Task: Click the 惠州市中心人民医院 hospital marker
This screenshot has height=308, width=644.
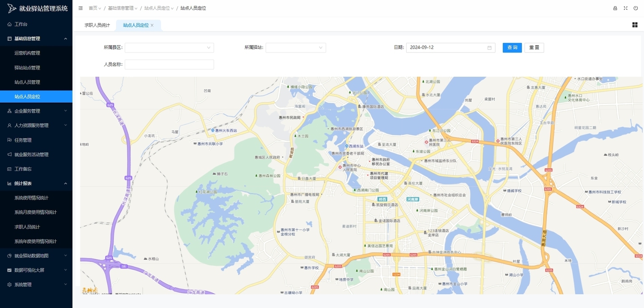Action: click(340, 167)
